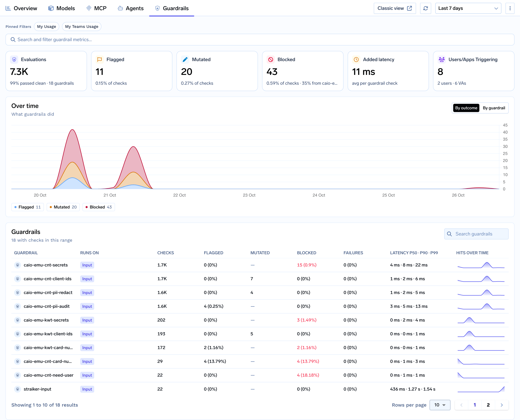The width and height of the screenshot is (520, 420).
Task: Toggle the Blocked legend series
Action: [x=99, y=207]
